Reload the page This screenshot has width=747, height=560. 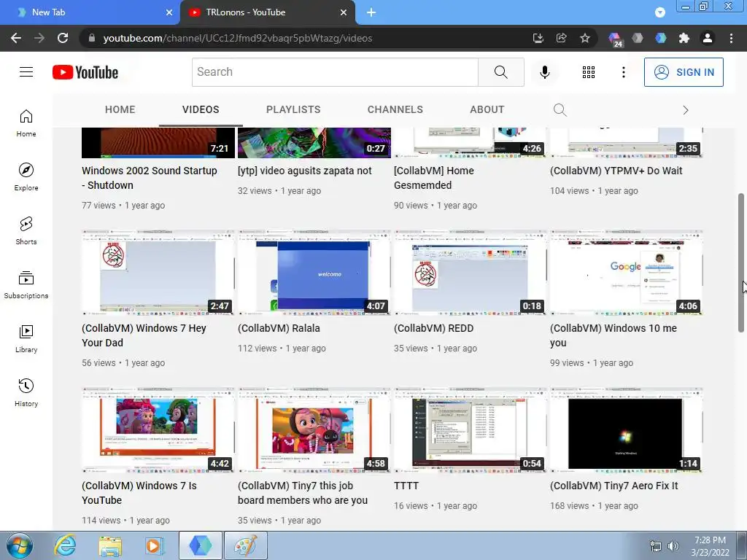point(63,38)
